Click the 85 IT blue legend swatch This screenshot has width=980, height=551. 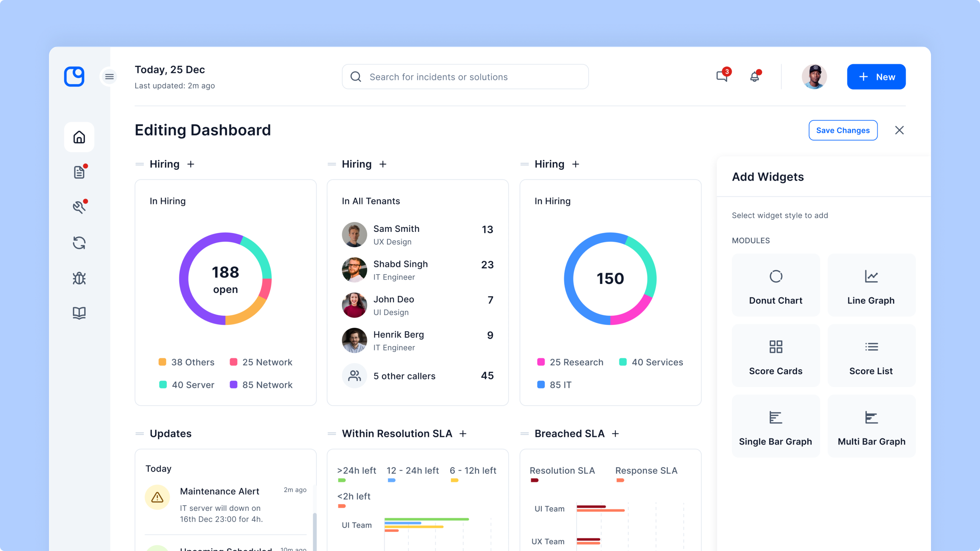point(541,385)
